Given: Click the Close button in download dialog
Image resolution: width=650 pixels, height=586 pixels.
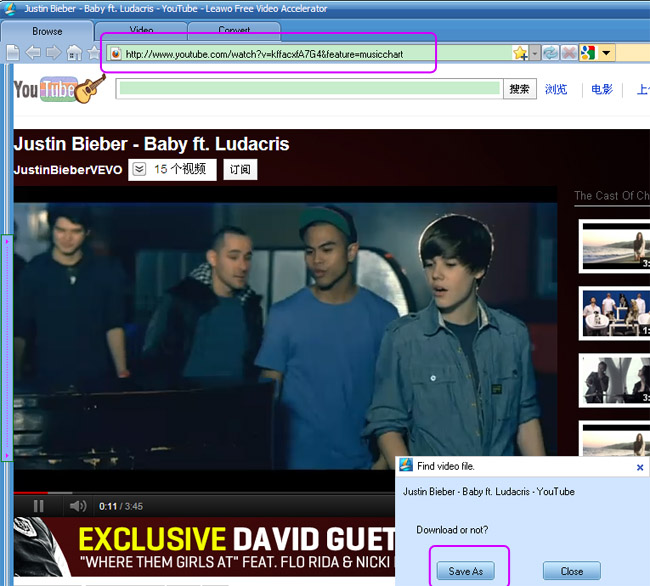Looking at the screenshot, I should [x=572, y=571].
